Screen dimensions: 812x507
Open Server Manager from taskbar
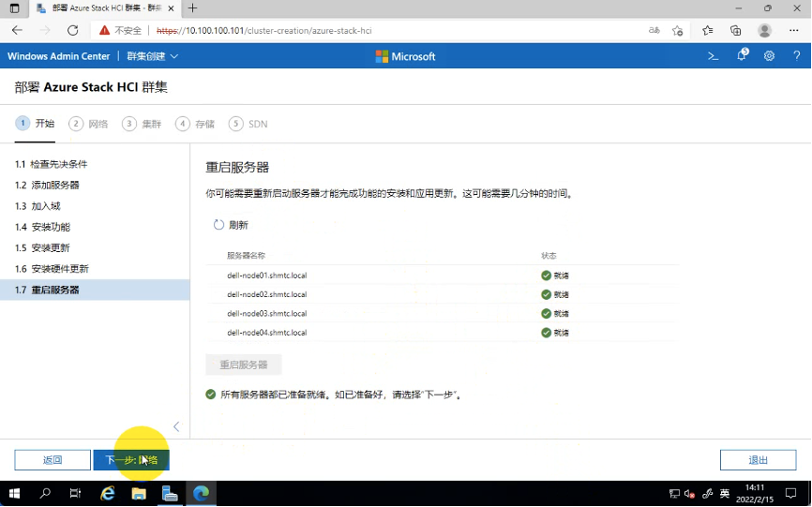pyautogui.click(x=170, y=494)
